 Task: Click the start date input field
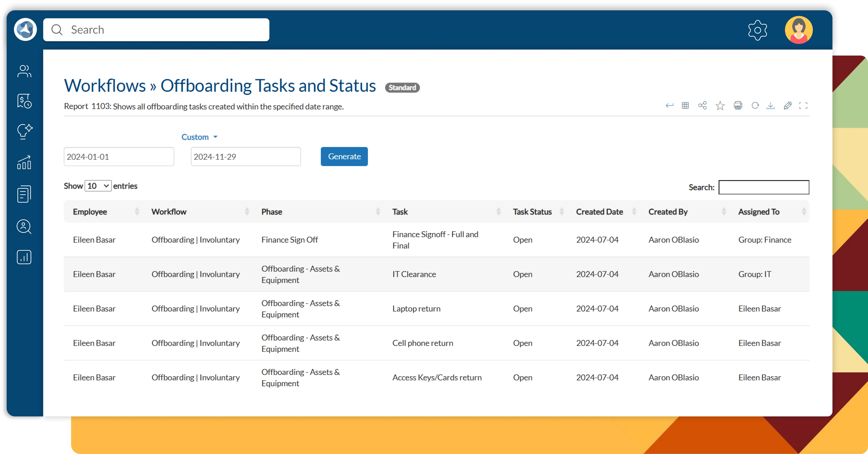click(119, 156)
